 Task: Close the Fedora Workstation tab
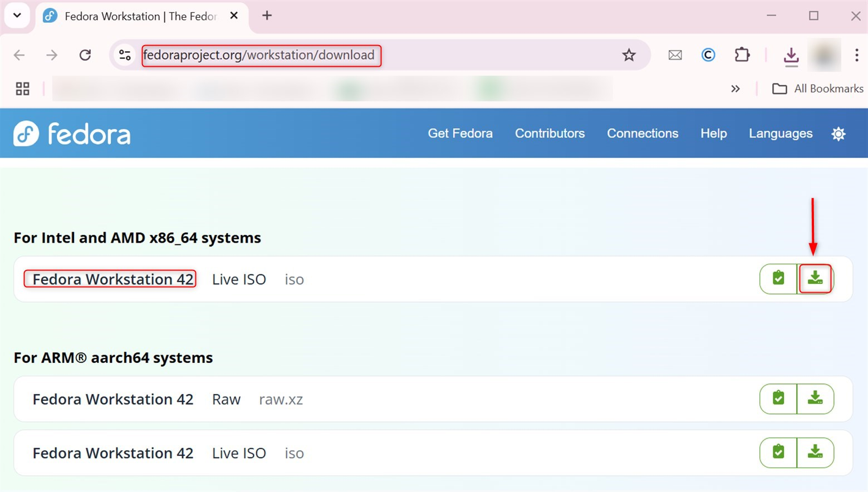pyautogui.click(x=234, y=16)
